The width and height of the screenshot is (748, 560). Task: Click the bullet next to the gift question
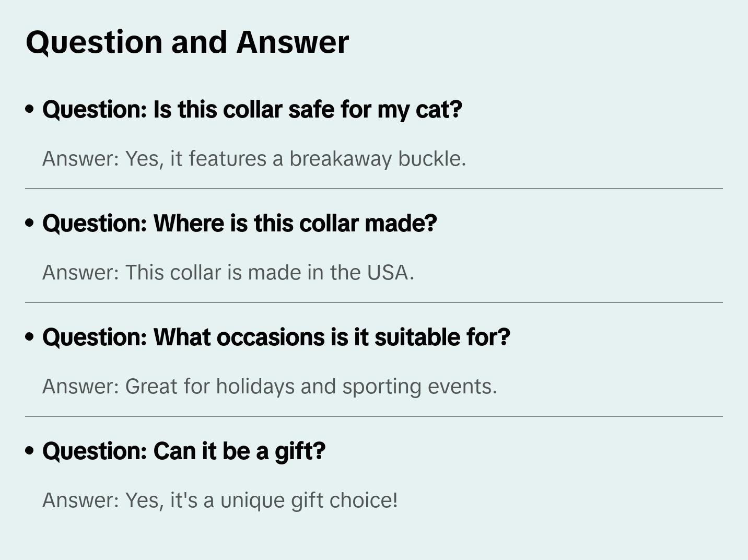(x=30, y=451)
